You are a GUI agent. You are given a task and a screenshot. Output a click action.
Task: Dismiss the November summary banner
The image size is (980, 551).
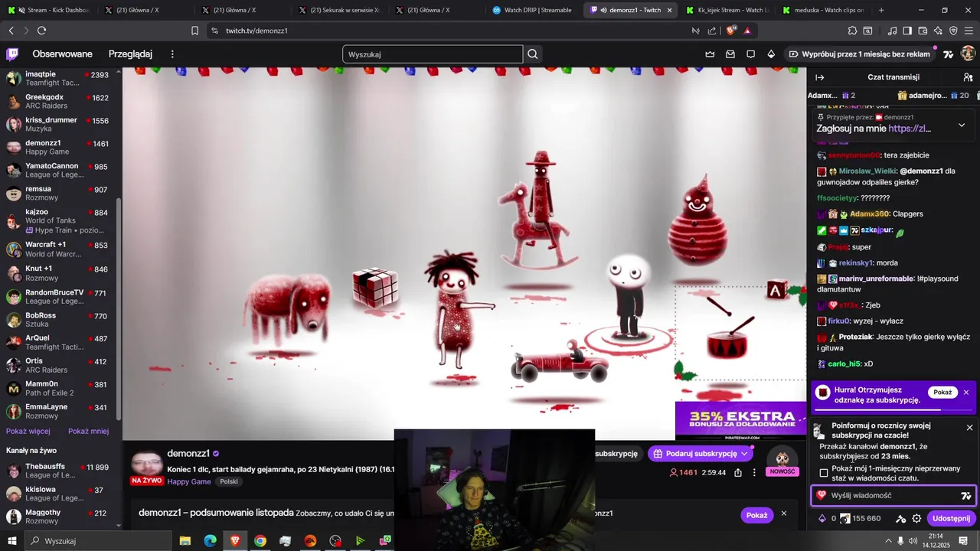(x=783, y=514)
